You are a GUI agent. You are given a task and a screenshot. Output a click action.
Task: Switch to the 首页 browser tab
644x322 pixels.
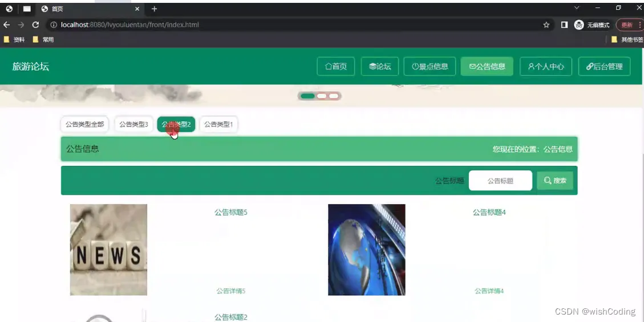pos(90,9)
